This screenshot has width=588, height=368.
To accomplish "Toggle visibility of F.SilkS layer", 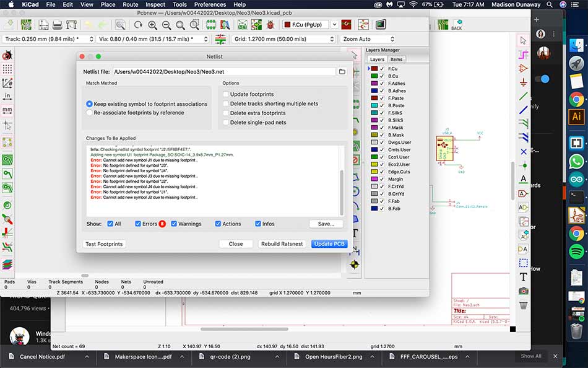I will point(382,113).
